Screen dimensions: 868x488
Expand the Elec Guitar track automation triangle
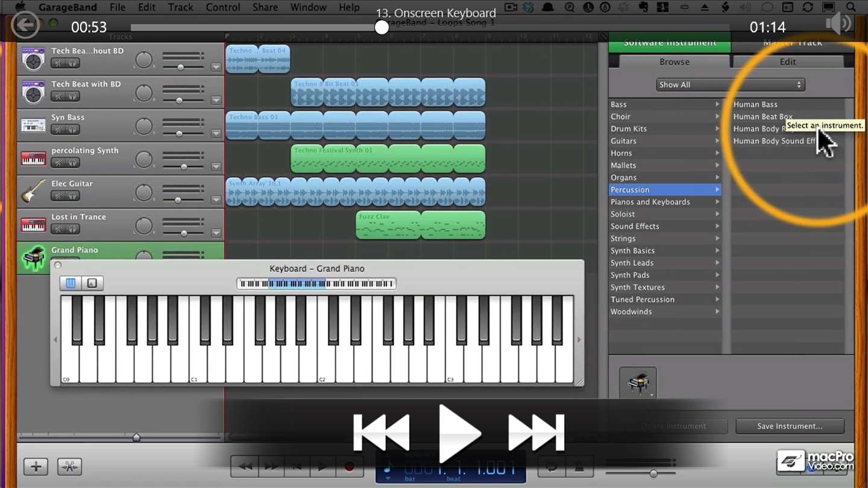coord(216,199)
